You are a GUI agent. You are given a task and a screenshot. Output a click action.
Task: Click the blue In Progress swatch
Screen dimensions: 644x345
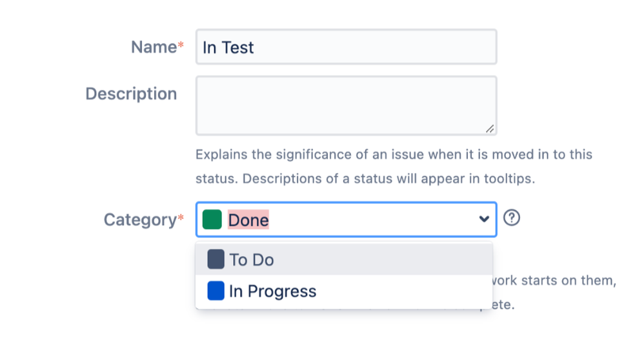216,291
